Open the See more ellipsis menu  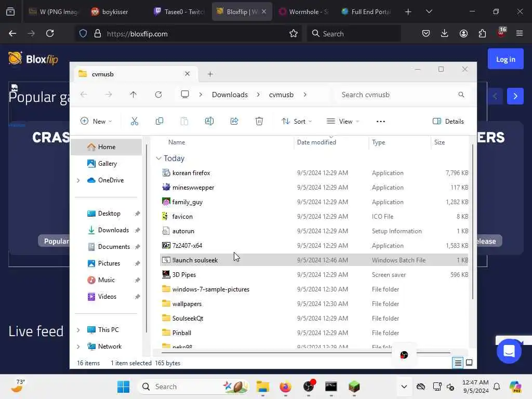(x=380, y=122)
